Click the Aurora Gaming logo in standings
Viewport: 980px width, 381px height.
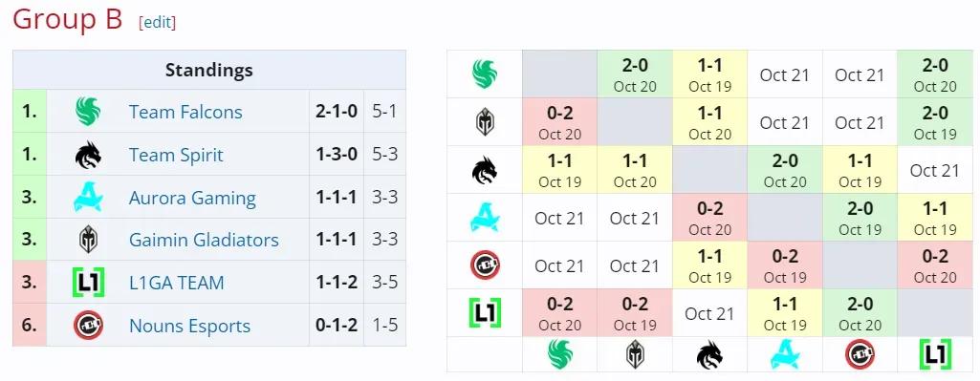tap(88, 198)
